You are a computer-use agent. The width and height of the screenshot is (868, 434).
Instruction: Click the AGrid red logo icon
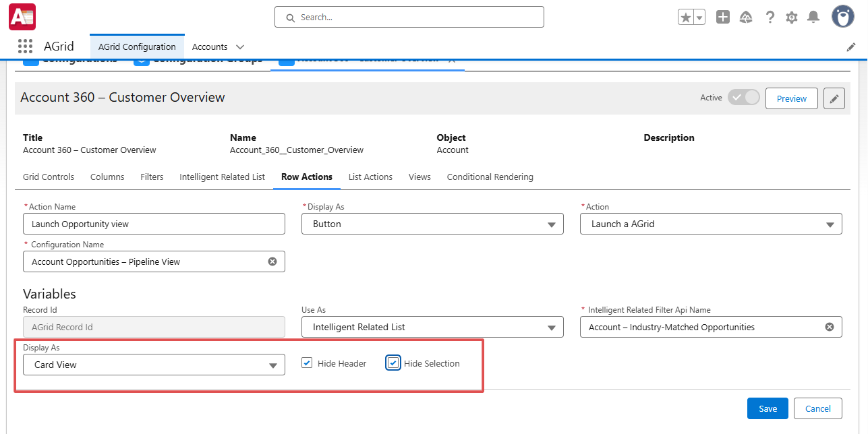pos(22,17)
